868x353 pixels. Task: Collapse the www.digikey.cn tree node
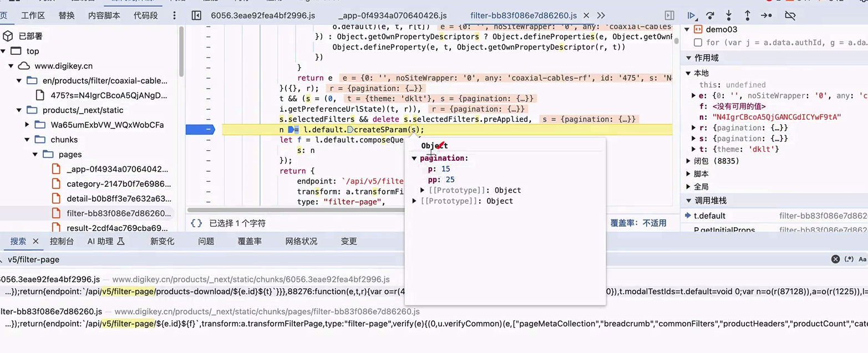coord(11,66)
